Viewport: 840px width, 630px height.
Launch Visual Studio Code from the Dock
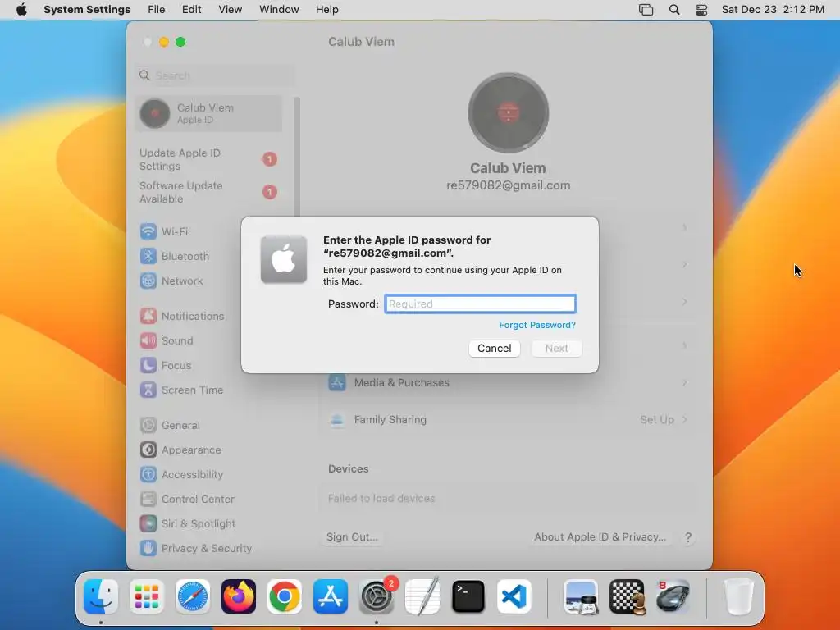coord(514,596)
